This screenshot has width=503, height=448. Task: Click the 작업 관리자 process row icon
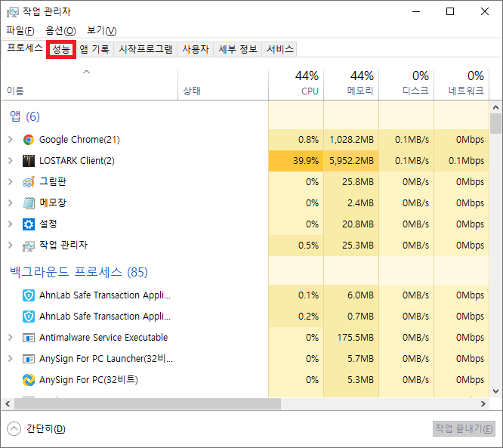(29, 246)
